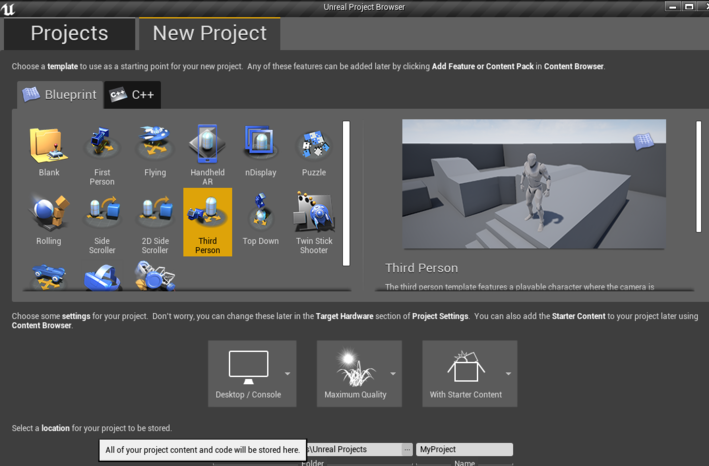709x466 pixels.
Task: Click the Third Person description heading
Action: click(421, 268)
